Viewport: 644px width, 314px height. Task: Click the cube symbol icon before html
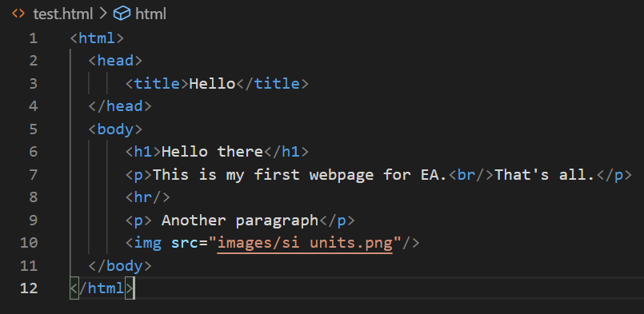[x=122, y=14]
